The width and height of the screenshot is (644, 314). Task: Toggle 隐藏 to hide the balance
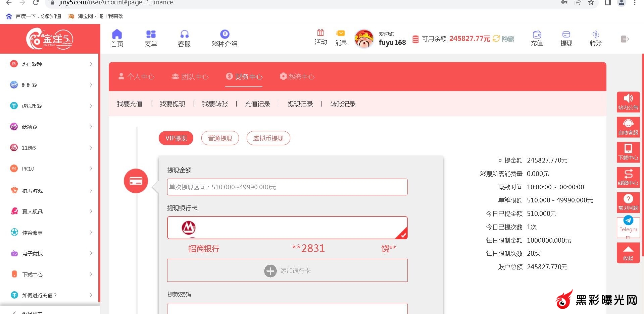[508, 39]
